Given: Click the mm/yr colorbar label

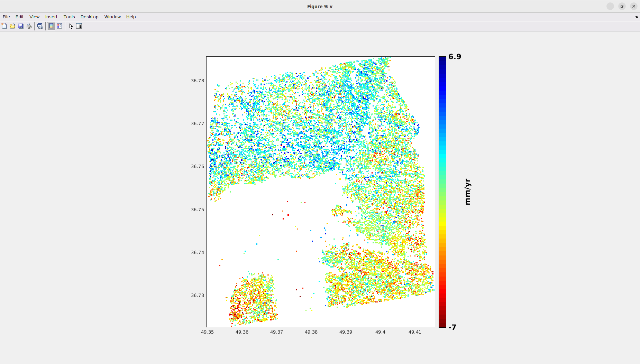Looking at the screenshot, I should point(467,192).
